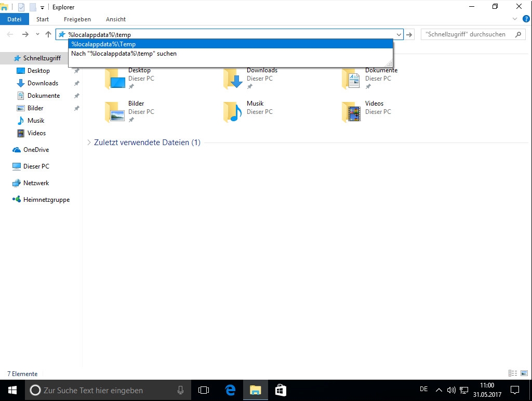The height and width of the screenshot is (401, 532).
Task: Click the Go-to arrow beside address bar
Action: (x=410, y=35)
